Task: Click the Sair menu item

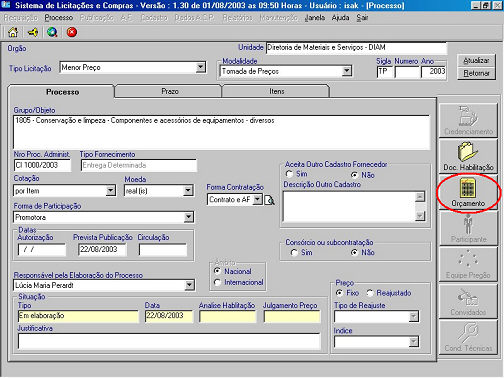Action: [362, 17]
